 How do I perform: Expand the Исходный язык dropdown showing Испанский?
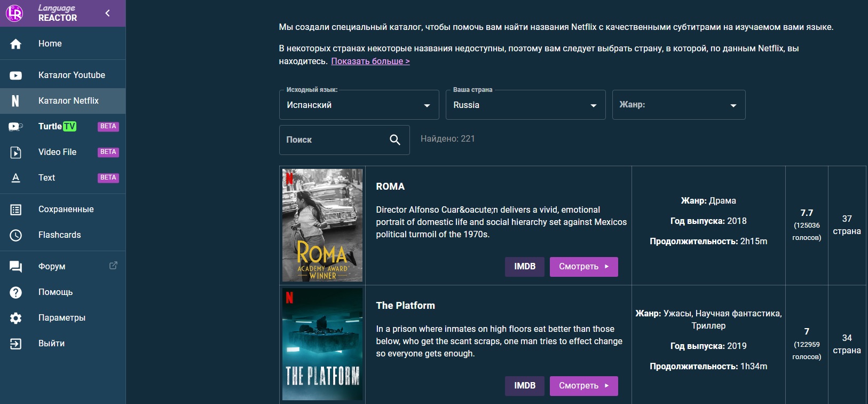[359, 105]
